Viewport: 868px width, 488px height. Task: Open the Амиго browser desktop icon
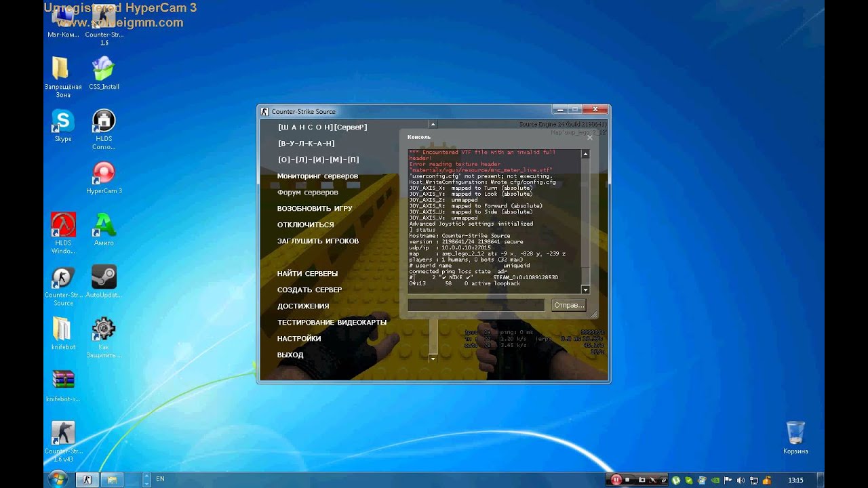click(x=104, y=228)
